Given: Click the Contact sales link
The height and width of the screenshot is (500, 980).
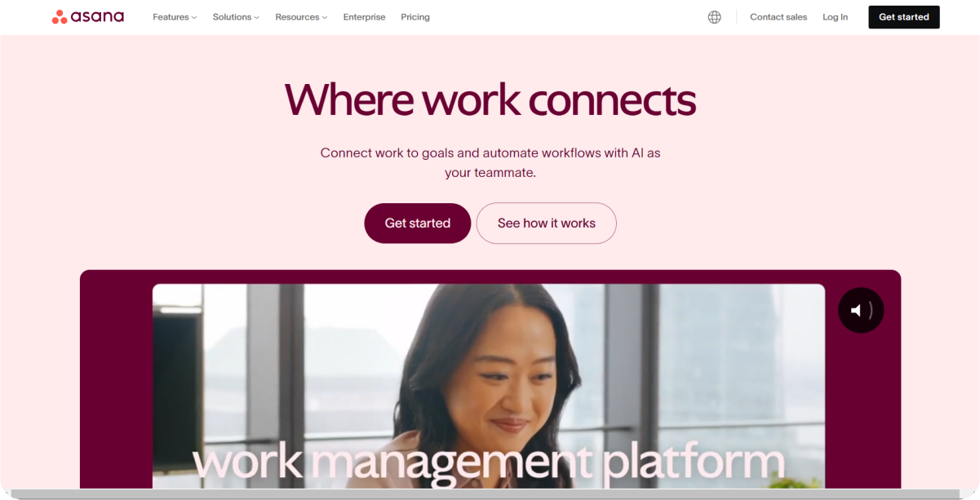Looking at the screenshot, I should (x=778, y=17).
